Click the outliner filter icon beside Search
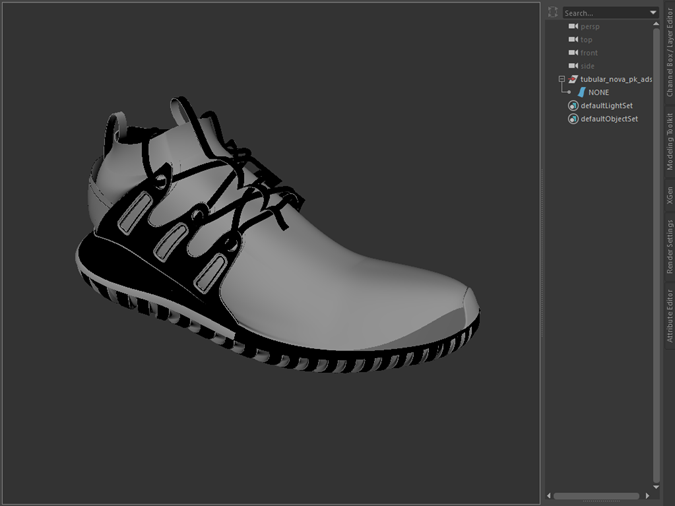 553,12
